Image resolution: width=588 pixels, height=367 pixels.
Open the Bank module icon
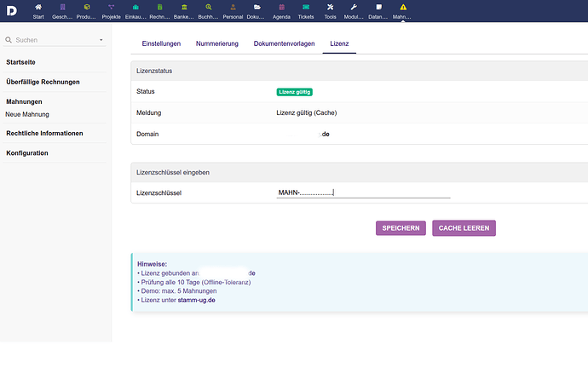184,8
